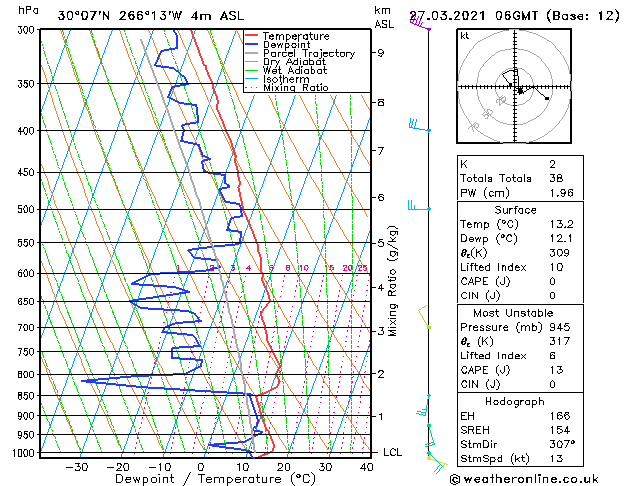Click the 'CAPE (J)' label under Most Unstable
Screen dimensions: 629x486
[x=485, y=370]
